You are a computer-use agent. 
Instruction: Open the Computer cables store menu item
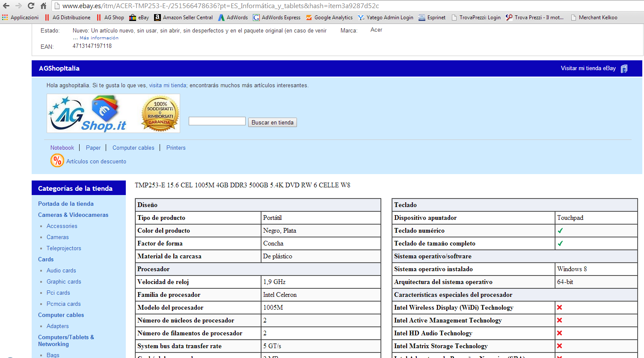[134, 148]
